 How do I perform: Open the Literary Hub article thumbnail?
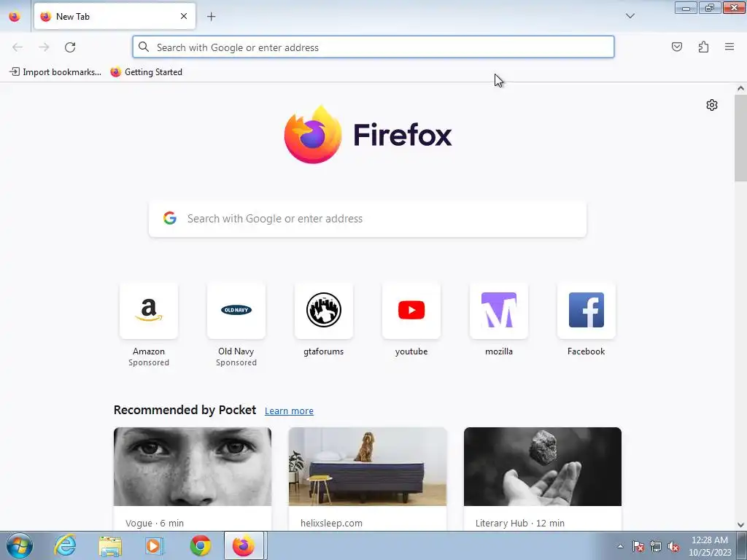[543, 467]
